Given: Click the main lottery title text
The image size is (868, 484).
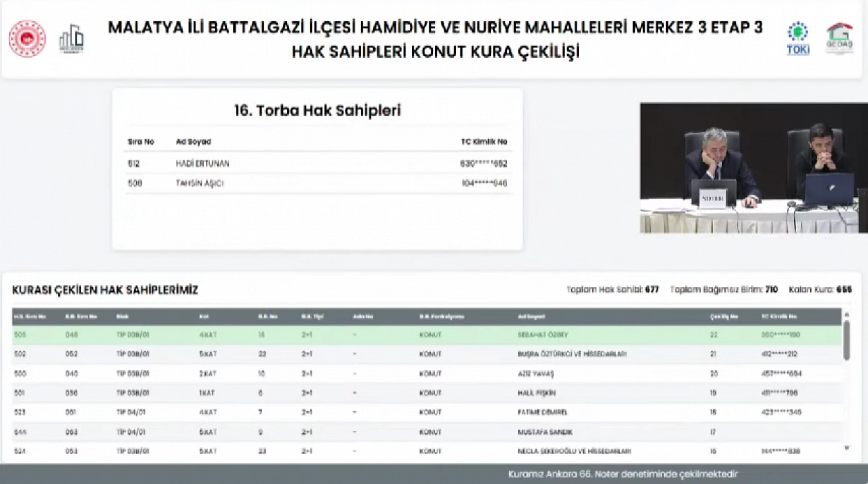Looking at the screenshot, I should click(435, 39).
